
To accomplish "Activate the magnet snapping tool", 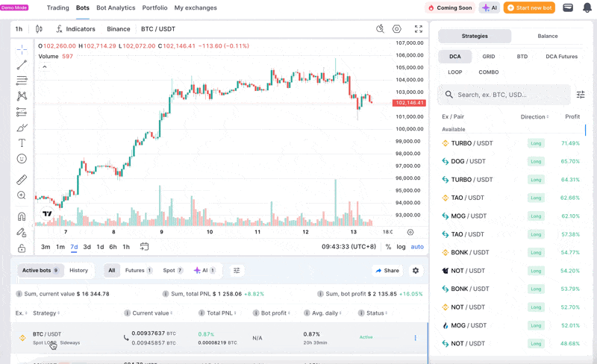I will 22,216.
